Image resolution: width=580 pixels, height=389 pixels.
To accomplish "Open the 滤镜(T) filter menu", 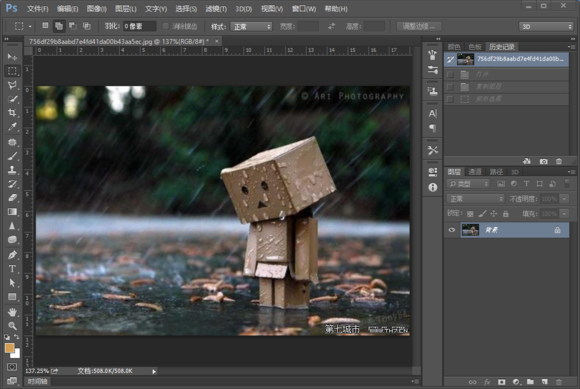I will click(x=216, y=9).
